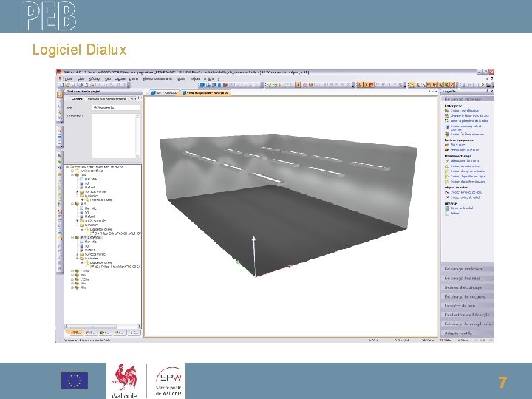Image resolution: width=532 pixels, height=399 pixels.
Task: Open the CAD menu
Action: [x=108, y=79]
